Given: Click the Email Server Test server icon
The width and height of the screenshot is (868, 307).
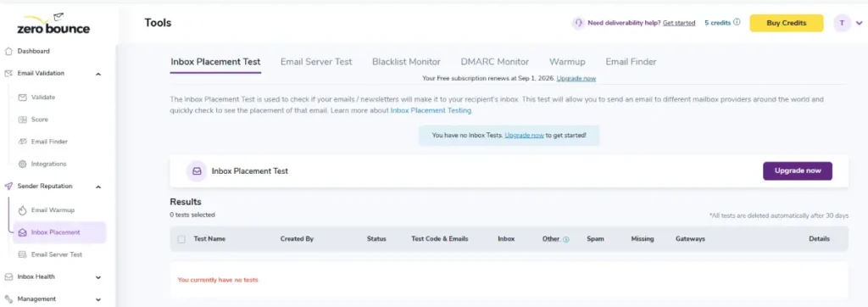Looking at the screenshot, I should click(23, 254).
